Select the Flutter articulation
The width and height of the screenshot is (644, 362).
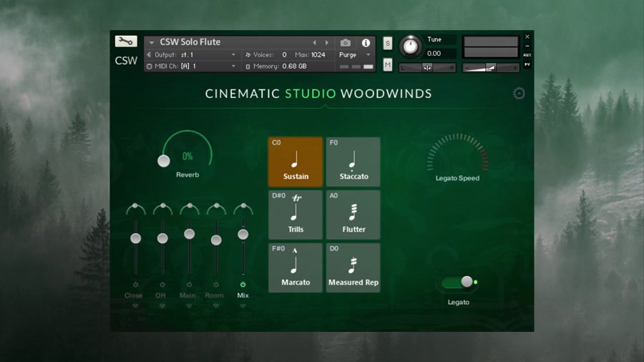[353, 215]
